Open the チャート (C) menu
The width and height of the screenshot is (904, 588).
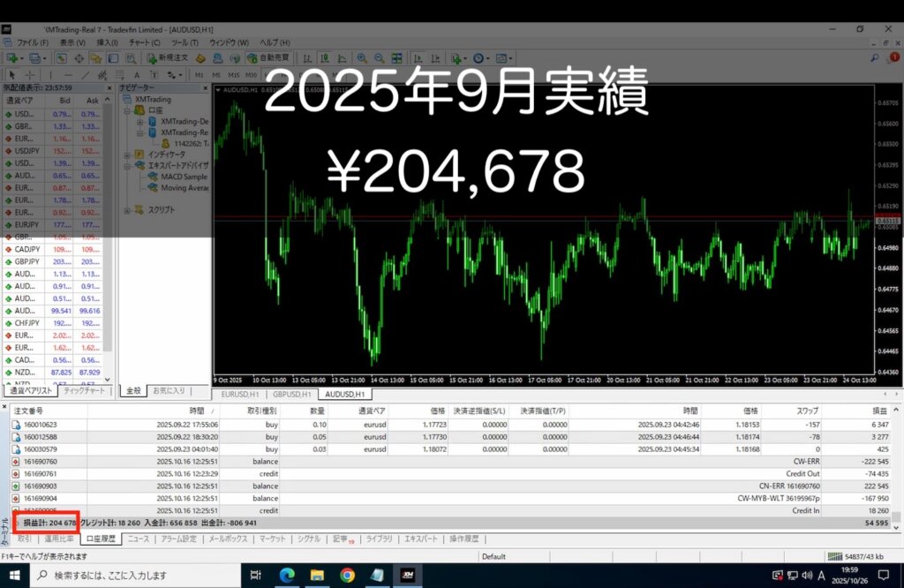click(x=144, y=42)
